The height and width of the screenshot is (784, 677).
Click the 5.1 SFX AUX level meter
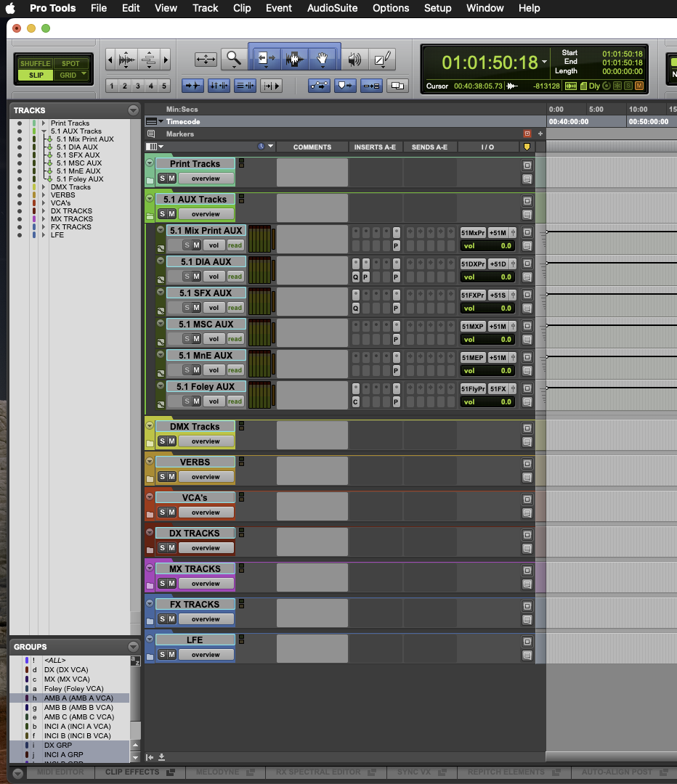tap(259, 301)
